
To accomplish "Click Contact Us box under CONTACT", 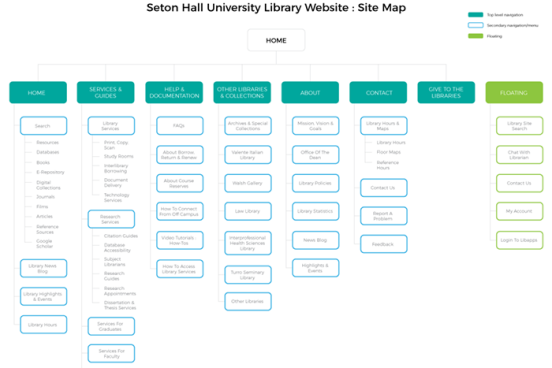I will [384, 188].
